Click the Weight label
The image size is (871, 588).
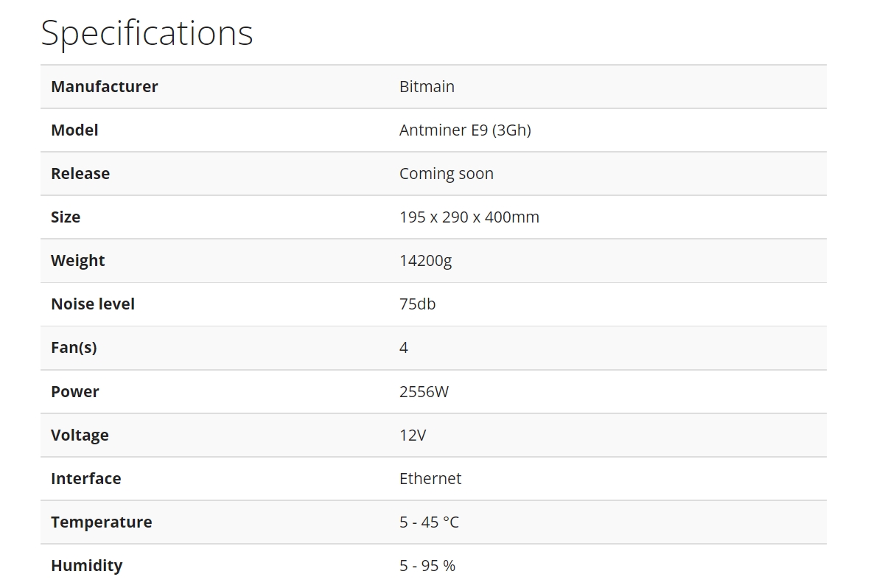(77, 260)
